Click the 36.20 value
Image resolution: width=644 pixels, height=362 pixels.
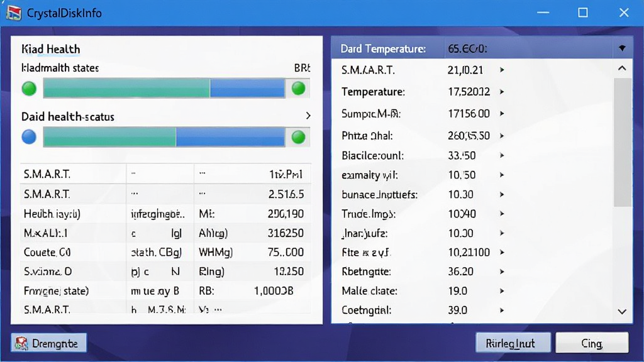coord(460,271)
